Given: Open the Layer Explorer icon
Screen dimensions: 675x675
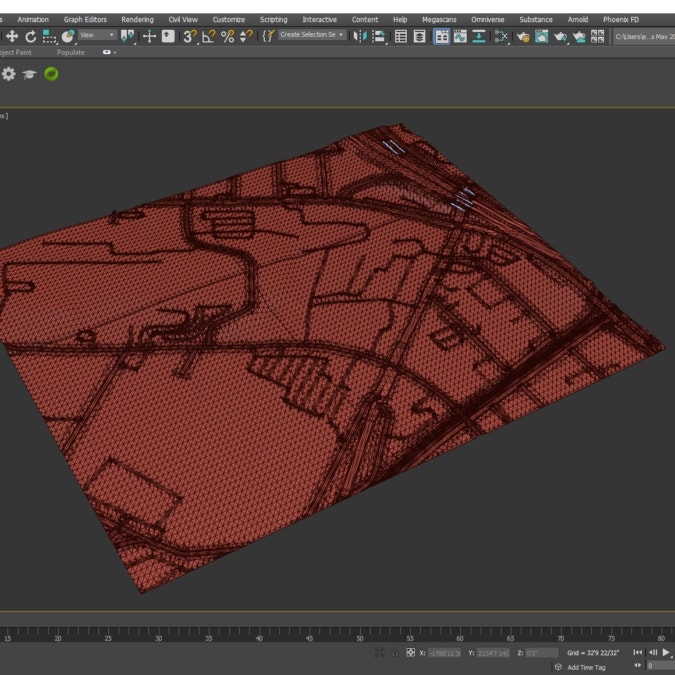Looking at the screenshot, I should [419, 36].
